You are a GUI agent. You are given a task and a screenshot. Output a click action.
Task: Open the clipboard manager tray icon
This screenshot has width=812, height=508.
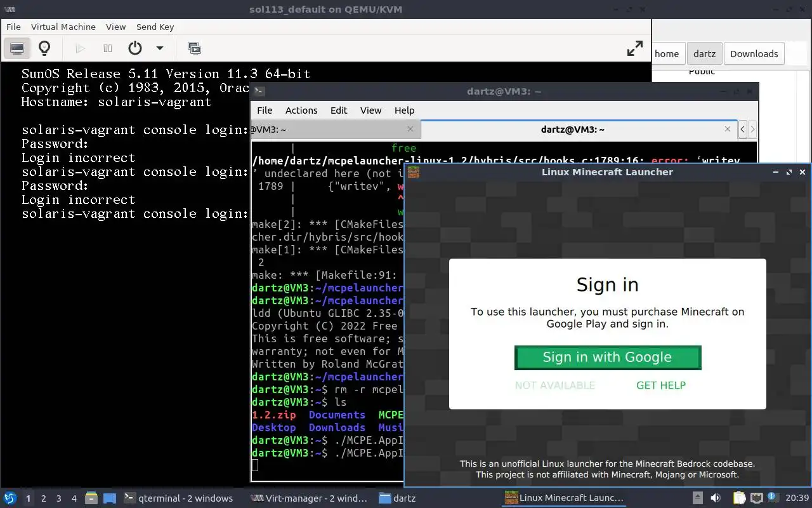739,498
